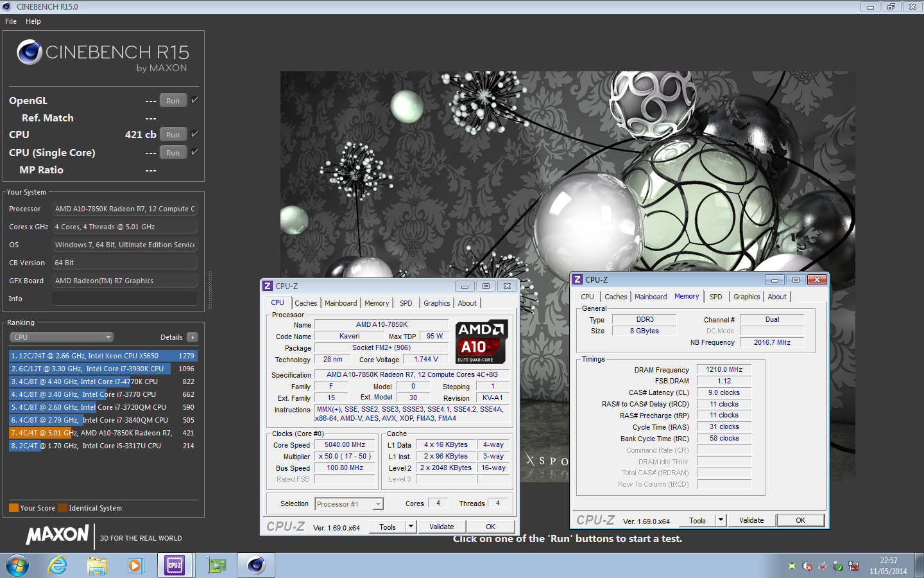Click Validate in left CPU-Z window

coord(441,527)
